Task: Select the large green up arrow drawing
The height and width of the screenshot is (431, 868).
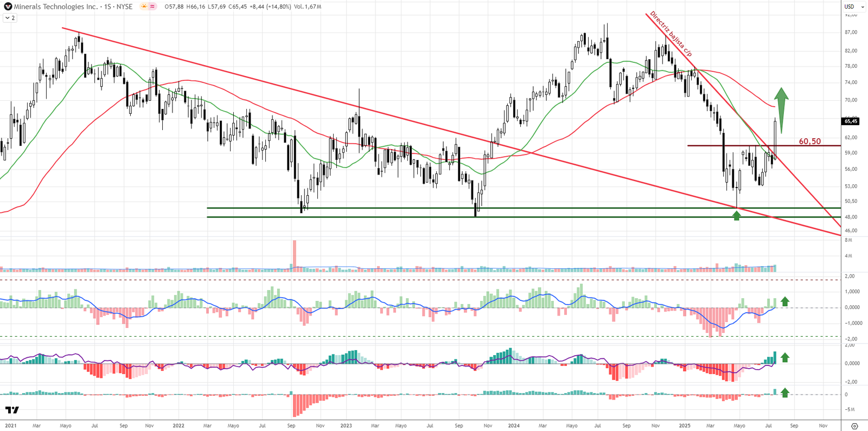Action: 781,110
